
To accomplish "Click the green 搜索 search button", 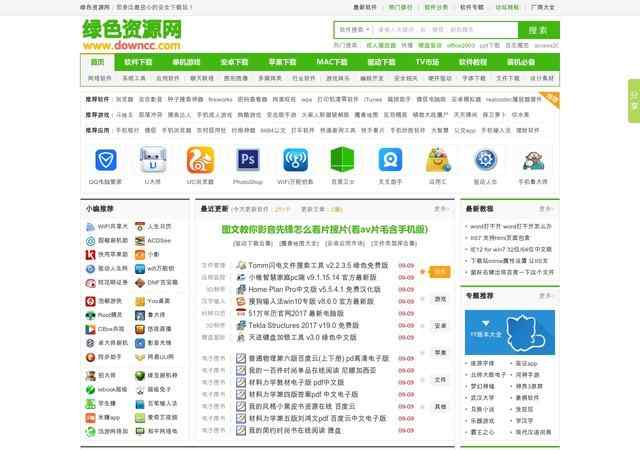I will [x=538, y=30].
